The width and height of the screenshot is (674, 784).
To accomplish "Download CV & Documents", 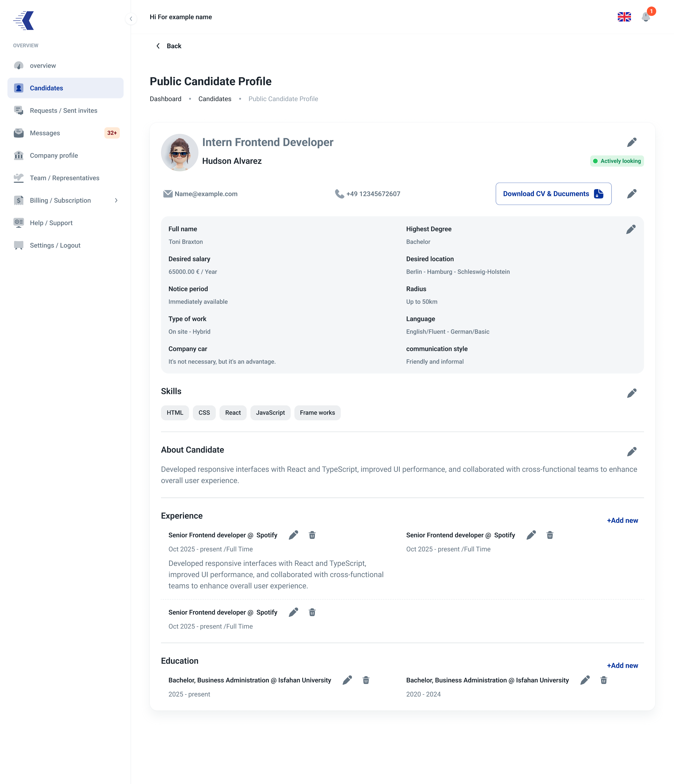I will click(553, 194).
